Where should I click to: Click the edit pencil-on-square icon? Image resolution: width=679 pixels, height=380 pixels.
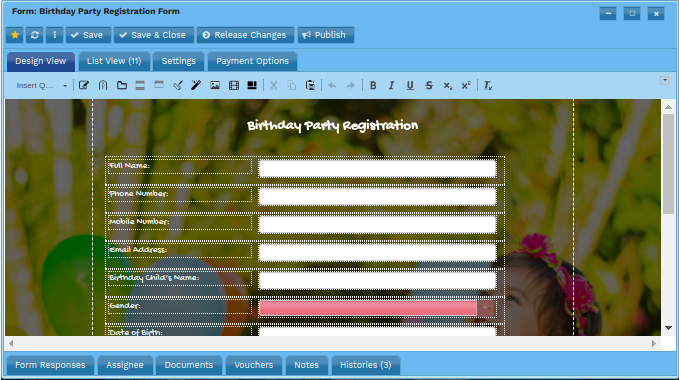coord(84,86)
